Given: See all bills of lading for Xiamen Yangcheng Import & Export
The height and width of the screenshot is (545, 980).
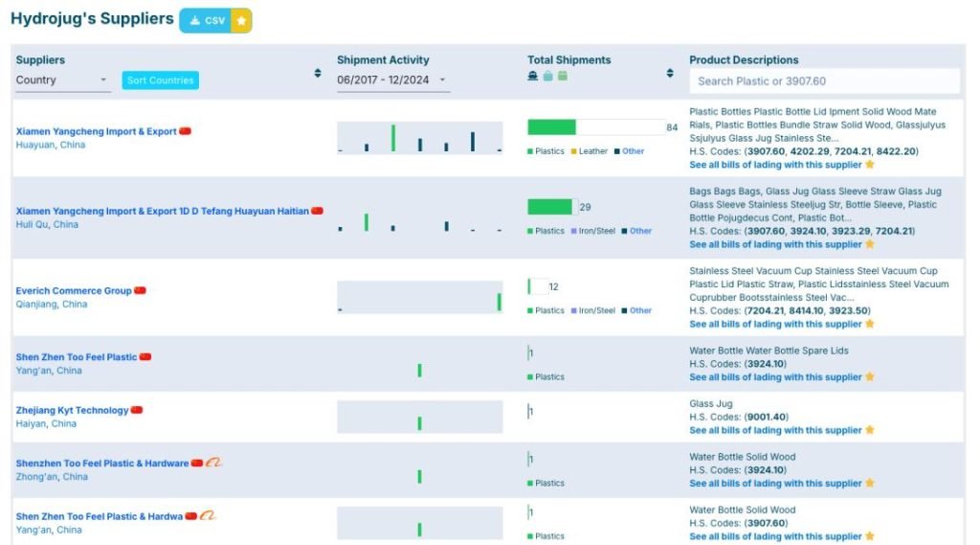Looking at the screenshot, I should (x=775, y=165).
